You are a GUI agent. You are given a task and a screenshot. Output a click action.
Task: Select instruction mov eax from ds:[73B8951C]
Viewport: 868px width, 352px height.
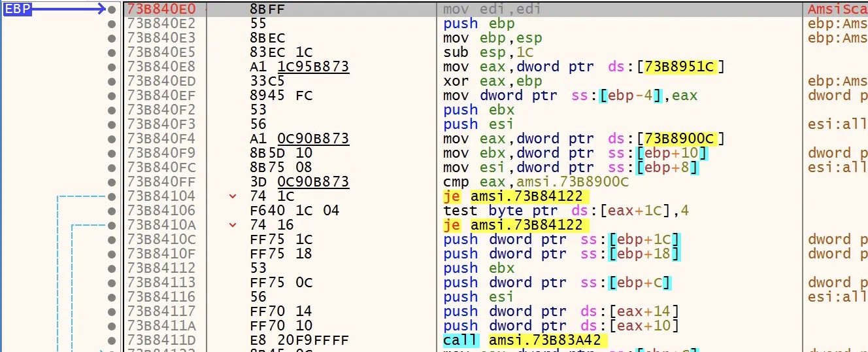(584, 67)
